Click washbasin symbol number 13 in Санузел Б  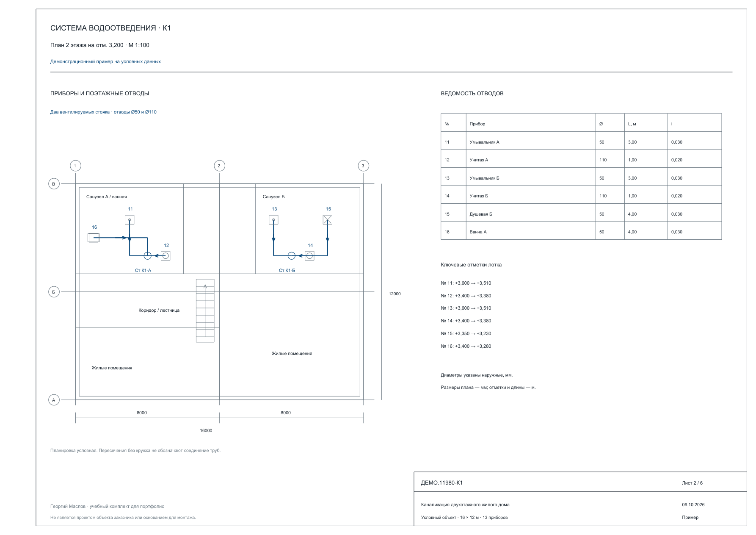(273, 220)
